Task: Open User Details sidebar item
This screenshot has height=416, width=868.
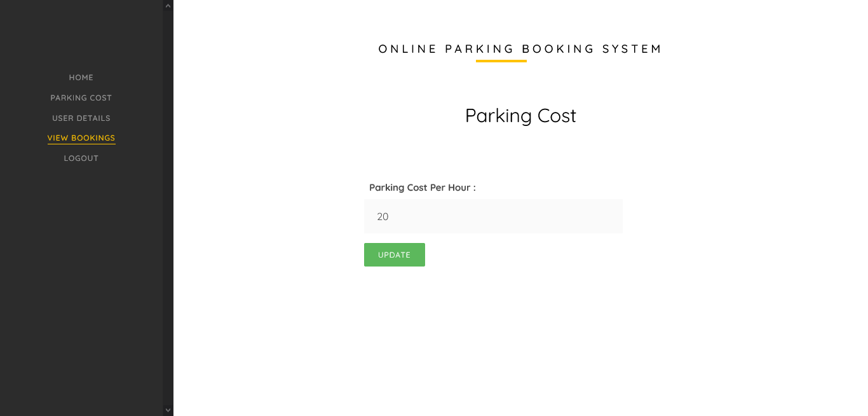Action: point(81,118)
